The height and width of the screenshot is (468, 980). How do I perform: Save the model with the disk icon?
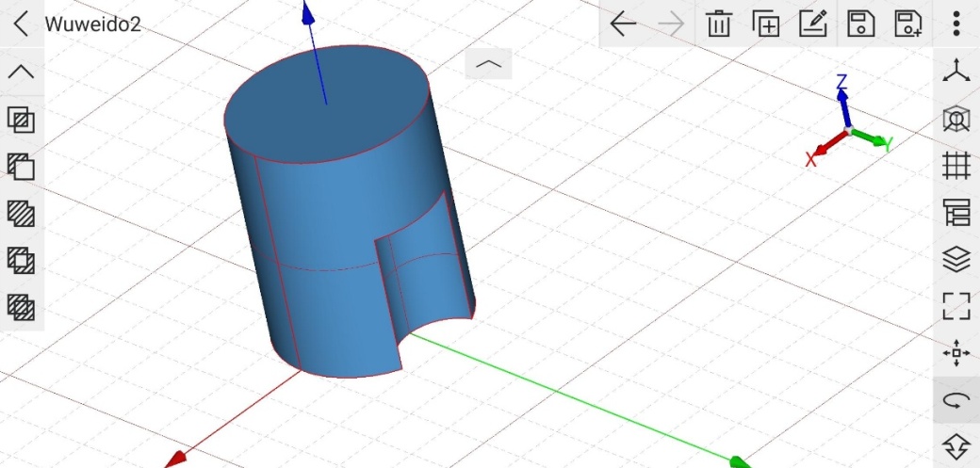[860, 24]
